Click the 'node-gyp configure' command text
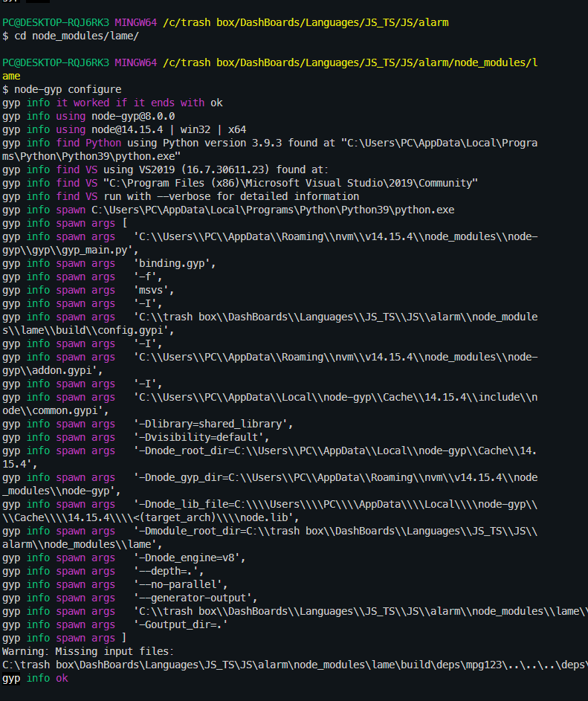 (68, 89)
